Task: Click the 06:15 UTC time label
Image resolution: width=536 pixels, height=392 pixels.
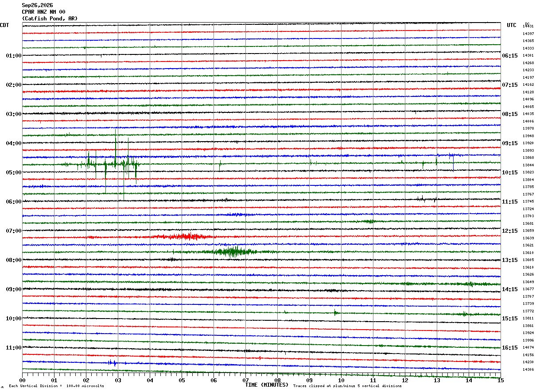Action: click(510, 56)
